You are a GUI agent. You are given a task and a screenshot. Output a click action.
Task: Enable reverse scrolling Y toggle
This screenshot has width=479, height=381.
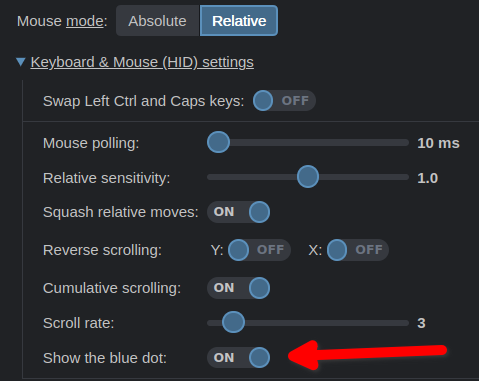259,250
